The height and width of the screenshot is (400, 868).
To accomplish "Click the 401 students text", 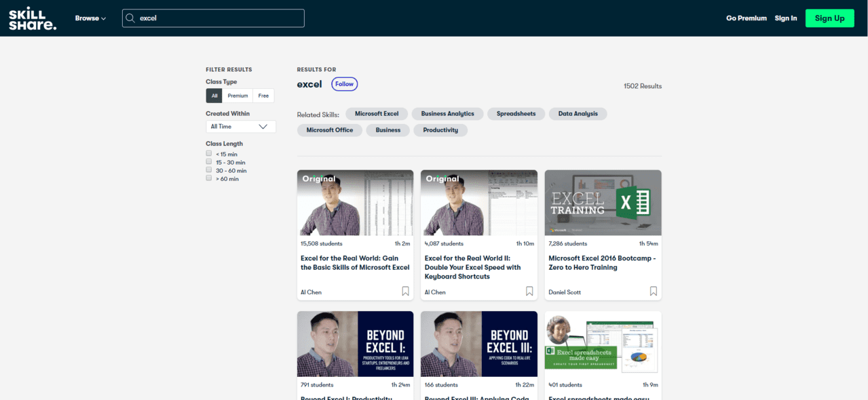I will click(565, 384).
